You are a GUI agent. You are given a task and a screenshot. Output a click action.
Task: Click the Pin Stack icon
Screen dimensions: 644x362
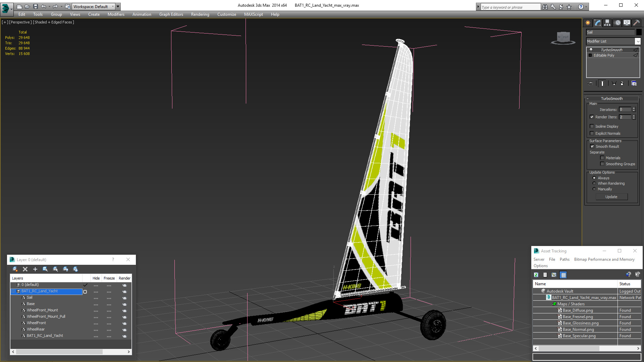pyautogui.click(x=591, y=83)
